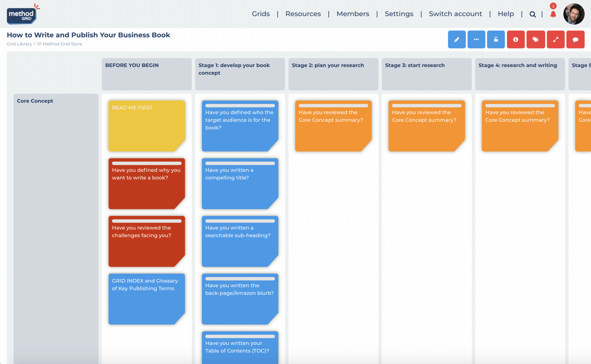Select the Stage 1: develop your book concept header
The image size is (591, 364).
[240, 74]
